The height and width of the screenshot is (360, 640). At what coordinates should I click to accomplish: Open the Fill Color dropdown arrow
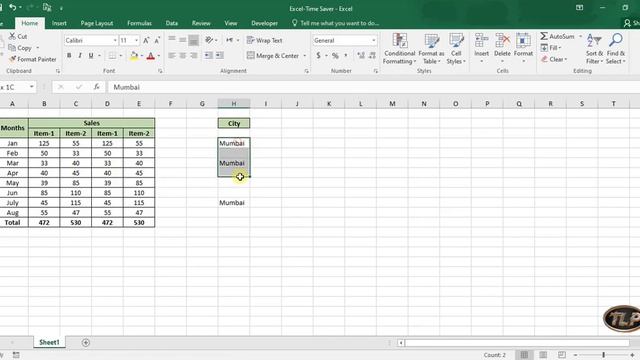click(x=142, y=56)
